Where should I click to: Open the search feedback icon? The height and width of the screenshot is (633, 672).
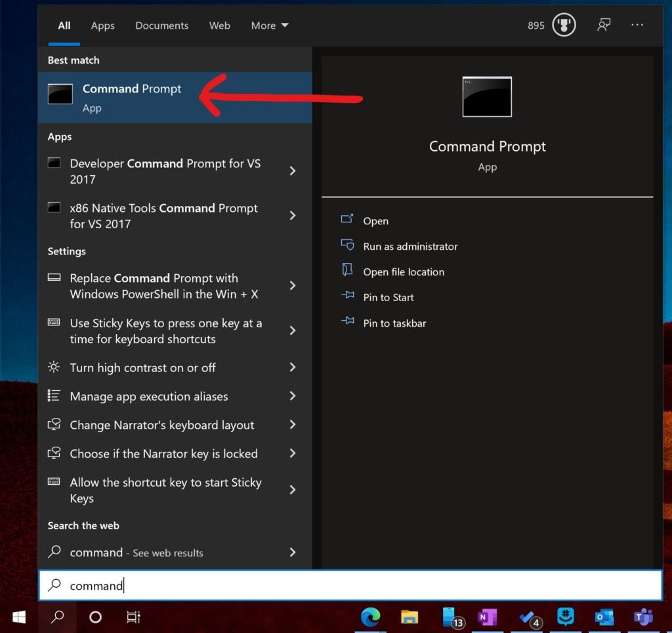[x=603, y=25]
